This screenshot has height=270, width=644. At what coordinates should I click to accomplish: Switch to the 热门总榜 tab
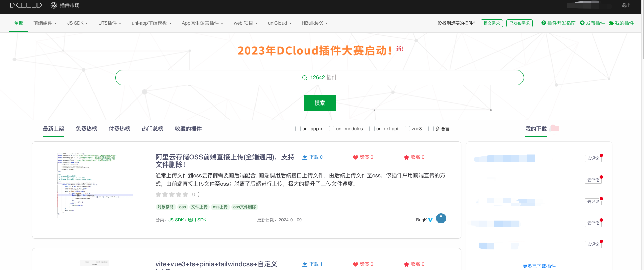click(153, 129)
